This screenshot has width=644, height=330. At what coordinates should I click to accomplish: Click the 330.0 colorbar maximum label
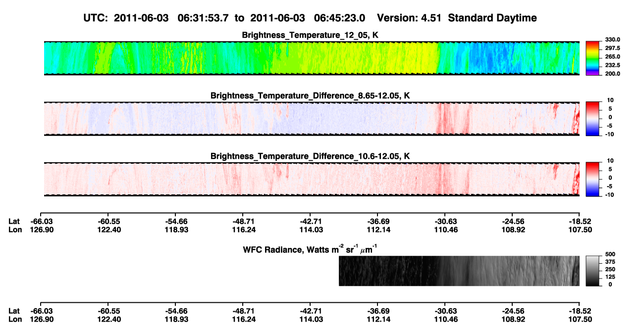click(x=612, y=40)
